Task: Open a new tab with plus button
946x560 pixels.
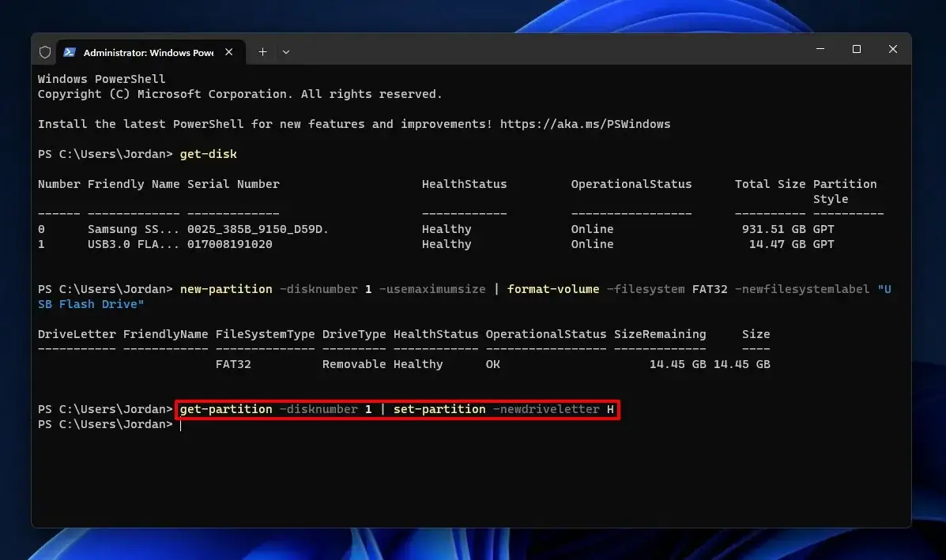Action: click(262, 52)
